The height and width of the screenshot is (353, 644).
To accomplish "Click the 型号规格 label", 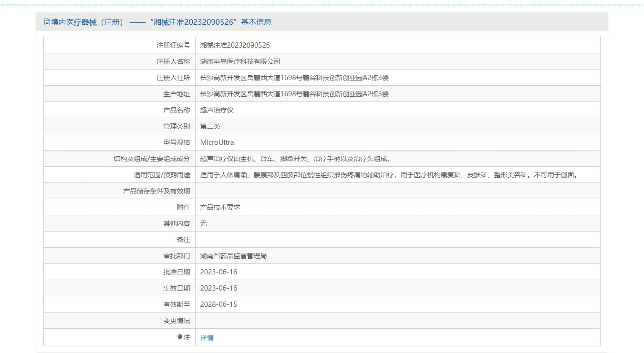I will (177, 142).
